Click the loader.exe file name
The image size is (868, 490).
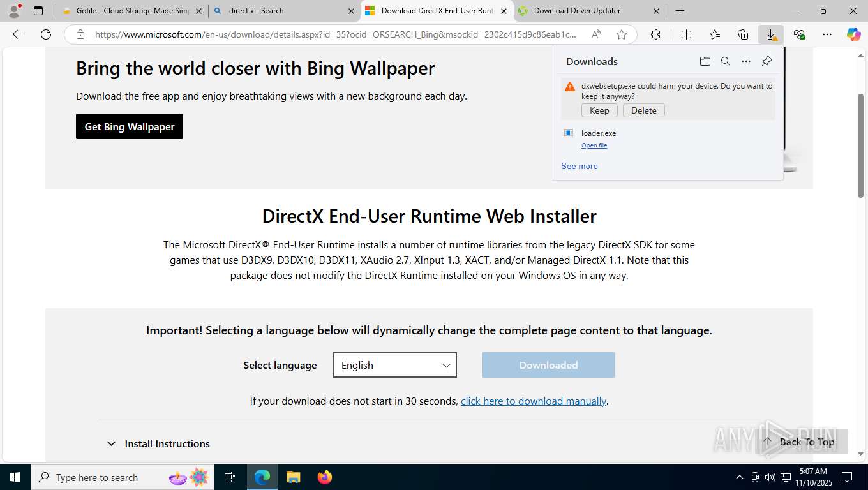point(599,133)
